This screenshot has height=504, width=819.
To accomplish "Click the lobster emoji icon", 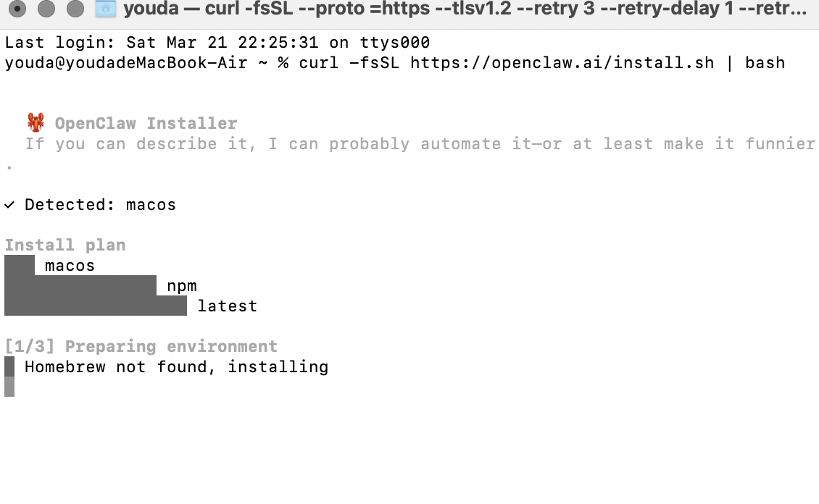I will pos(36,122).
